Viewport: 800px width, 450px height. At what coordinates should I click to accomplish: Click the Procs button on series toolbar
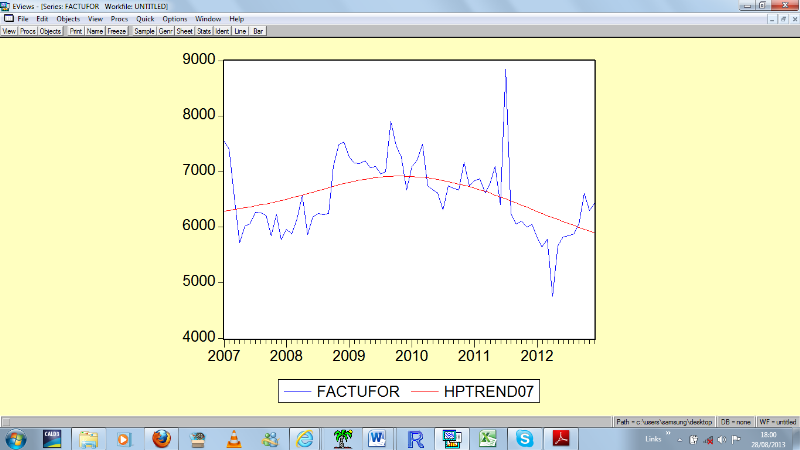click(28, 31)
